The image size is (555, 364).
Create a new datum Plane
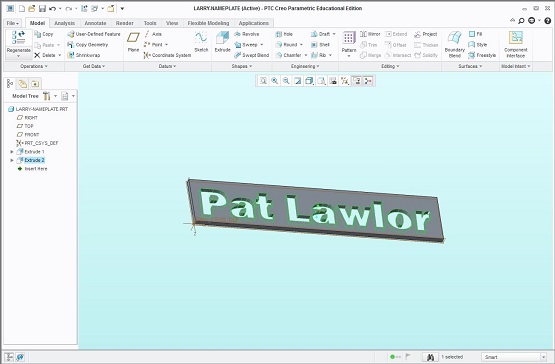pyautogui.click(x=133, y=42)
